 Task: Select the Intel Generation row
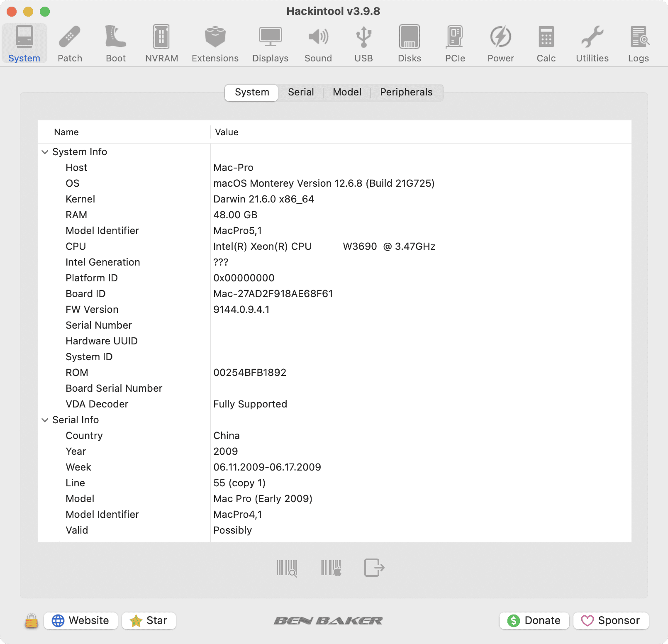(335, 262)
